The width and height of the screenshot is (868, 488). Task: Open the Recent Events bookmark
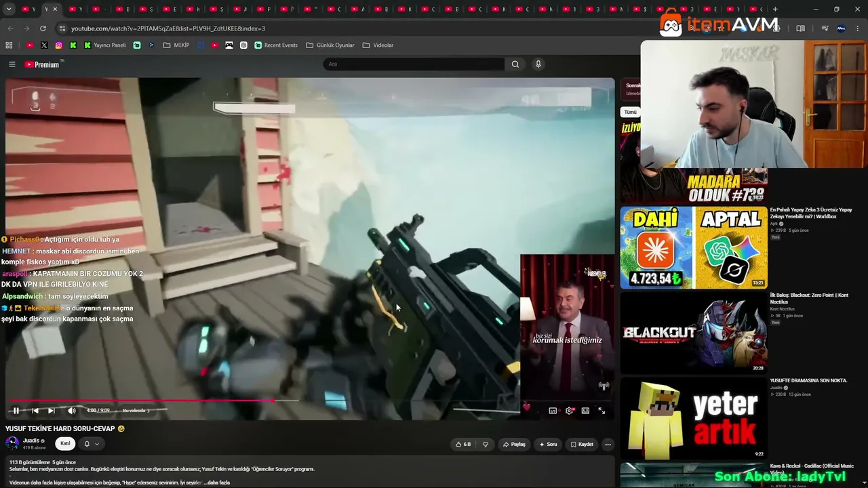click(x=276, y=45)
